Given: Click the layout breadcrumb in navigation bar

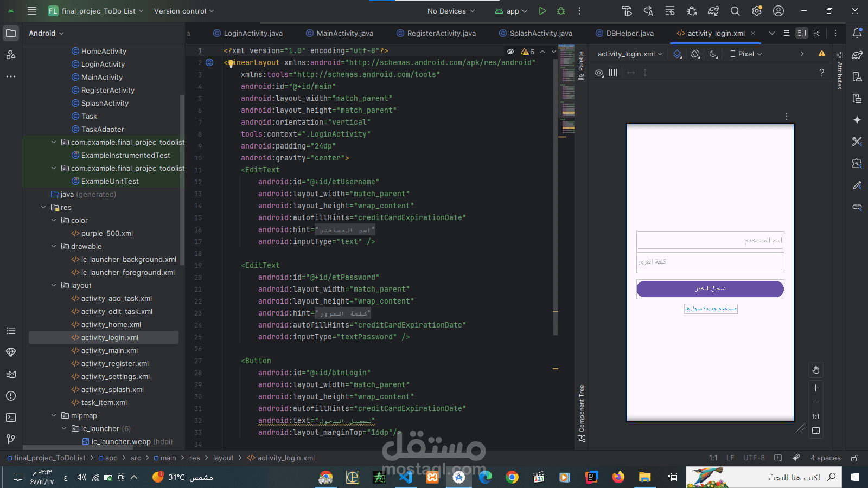Looking at the screenshot, I should coord(223,458).
